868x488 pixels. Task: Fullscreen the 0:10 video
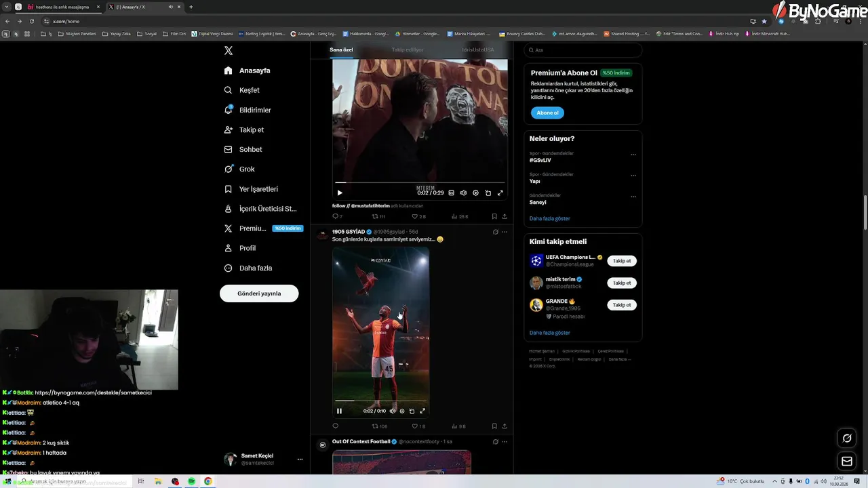[x=422, y=411]
